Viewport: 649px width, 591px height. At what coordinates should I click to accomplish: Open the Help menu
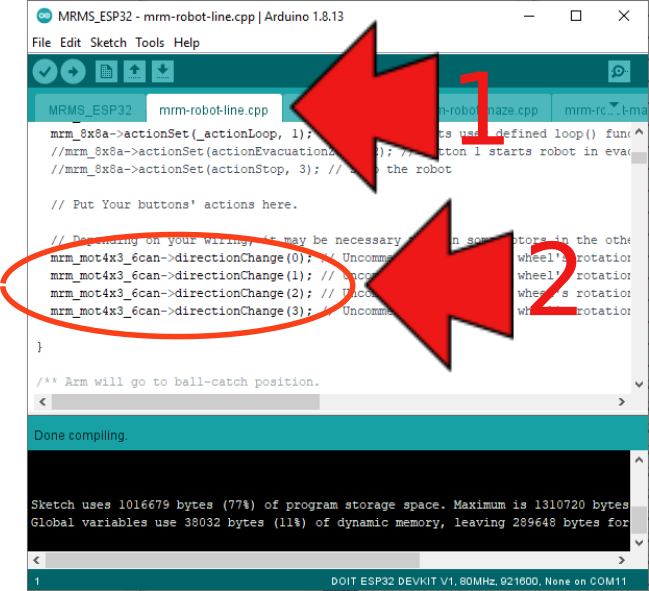(186, 43)
